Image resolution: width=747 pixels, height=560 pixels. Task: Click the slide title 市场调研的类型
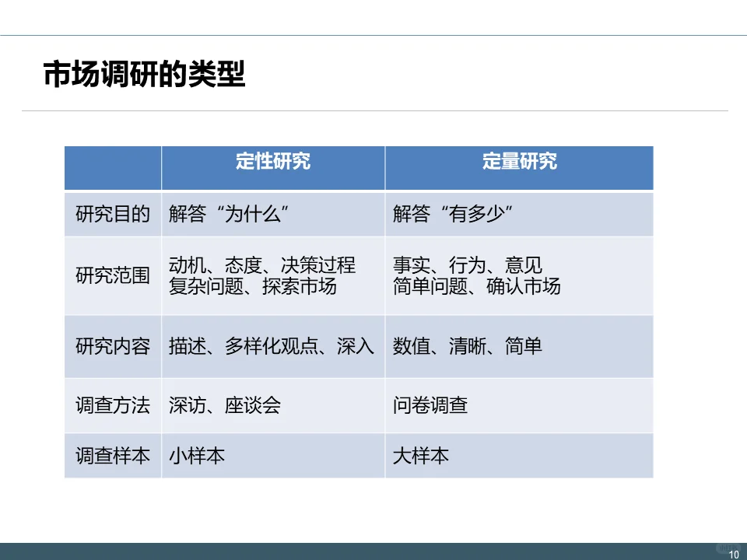pyautogui.click(x=144, y=74)
